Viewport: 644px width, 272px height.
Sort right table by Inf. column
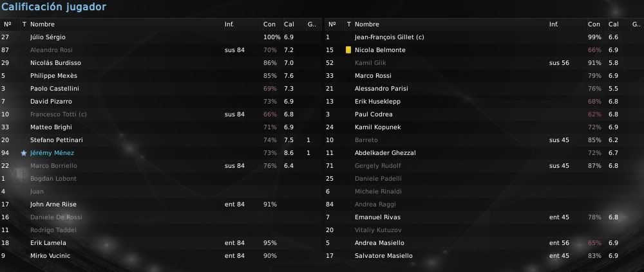(x=554, y=24)
